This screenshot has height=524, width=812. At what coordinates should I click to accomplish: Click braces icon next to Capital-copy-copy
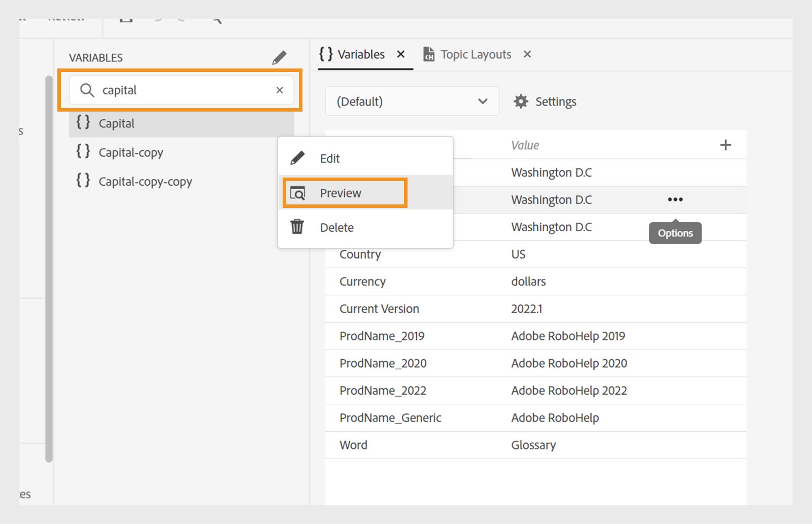coord(83,180)
